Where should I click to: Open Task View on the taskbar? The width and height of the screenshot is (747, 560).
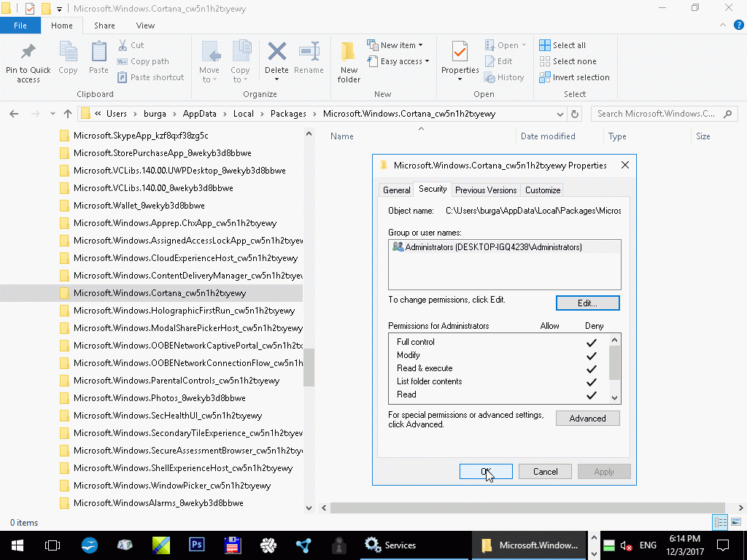pos(53,545)
